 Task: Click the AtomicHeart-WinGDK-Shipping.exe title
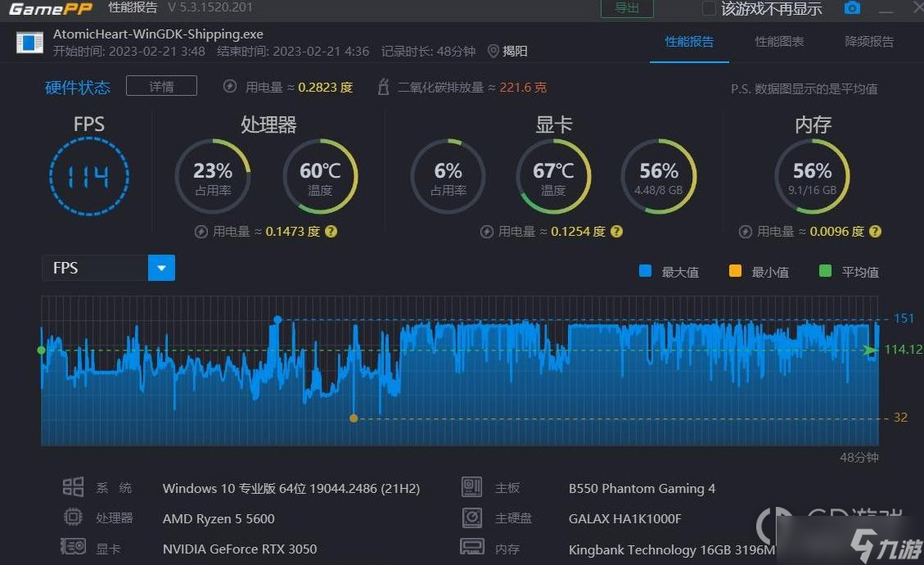coord(158,34)
